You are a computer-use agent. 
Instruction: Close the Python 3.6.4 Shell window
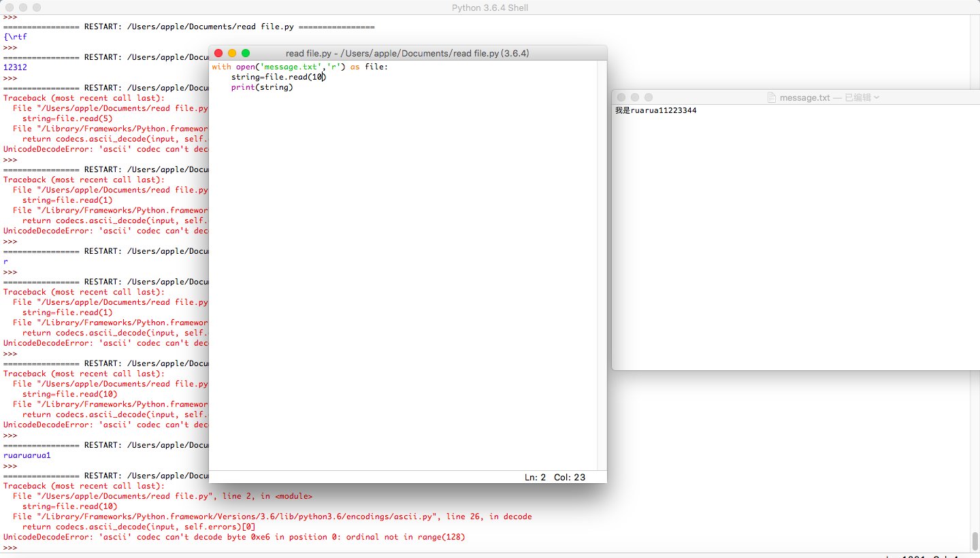tap(9, 7)
